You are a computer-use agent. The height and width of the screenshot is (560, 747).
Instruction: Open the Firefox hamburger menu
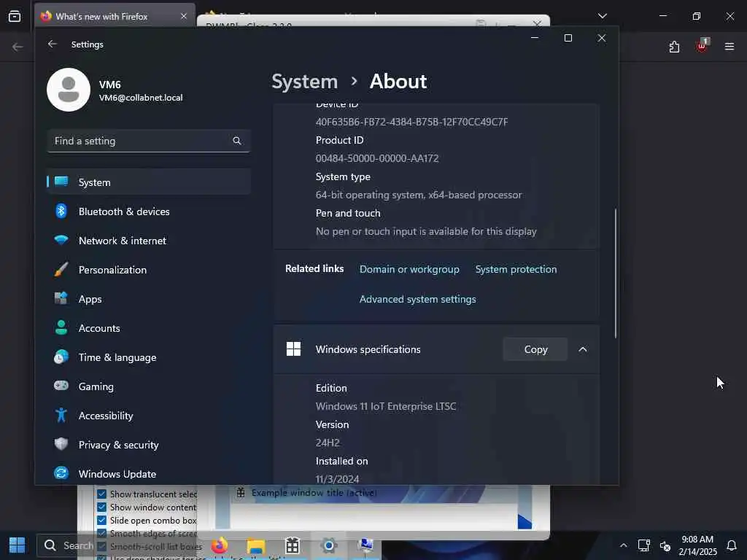click(729, 47)
